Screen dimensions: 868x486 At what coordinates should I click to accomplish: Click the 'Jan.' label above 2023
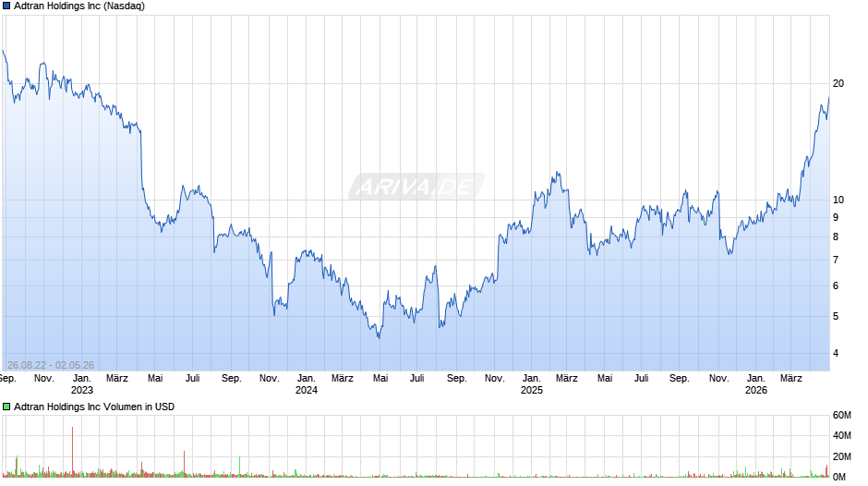point(82,379)
